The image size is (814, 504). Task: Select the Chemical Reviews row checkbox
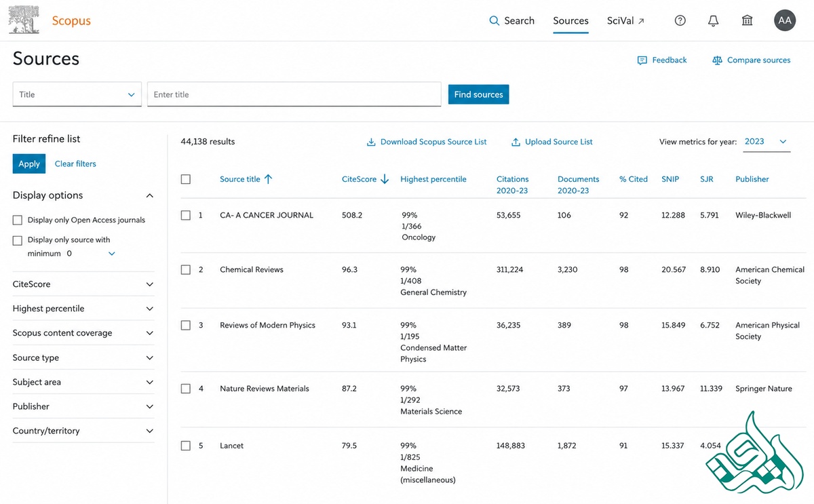(186, 269)
